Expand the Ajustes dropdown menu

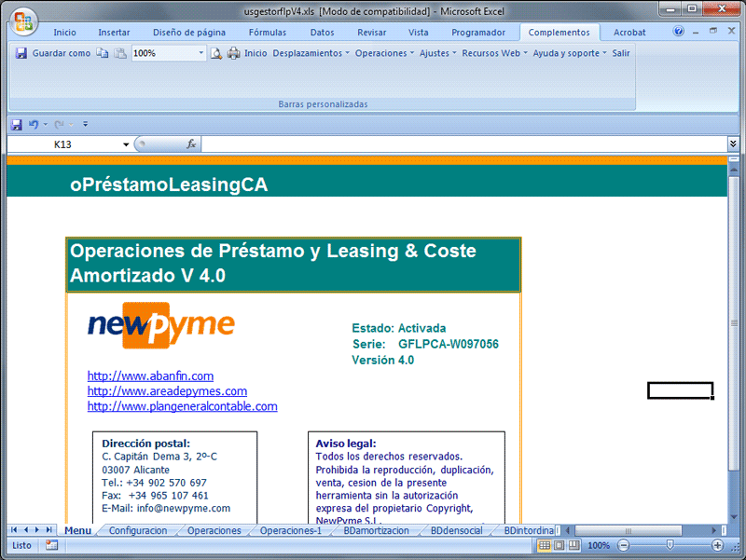coord(437,53)
